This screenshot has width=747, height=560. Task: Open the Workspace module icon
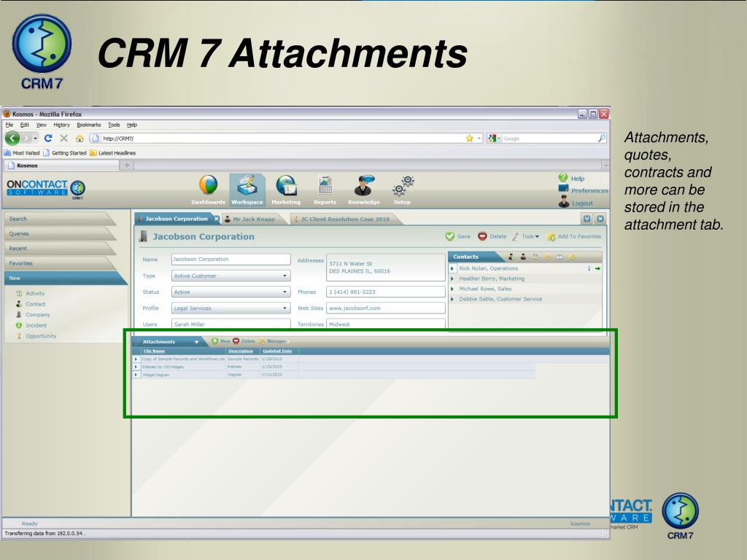click(247, 185)
